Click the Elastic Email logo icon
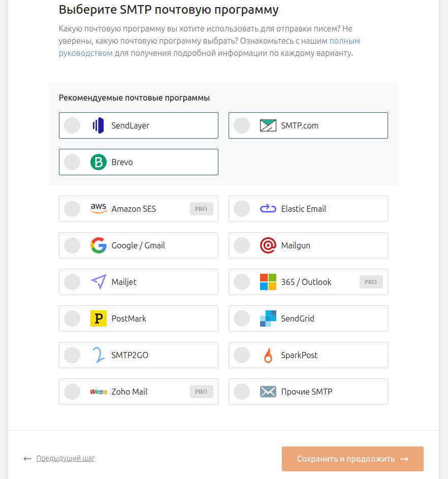Screen dimensions: 448x479 (x=268, y=209)
